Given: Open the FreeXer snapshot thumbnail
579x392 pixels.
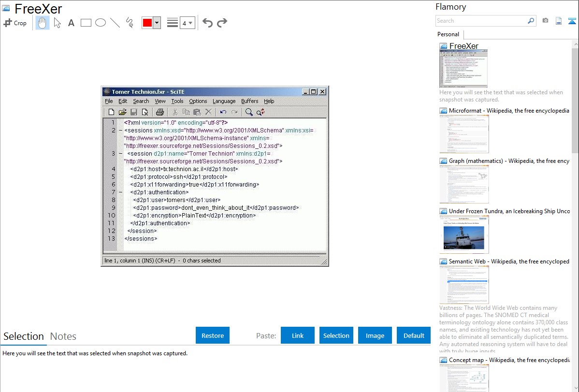Looking at the screenshot, I should click(x=463, y=68).
